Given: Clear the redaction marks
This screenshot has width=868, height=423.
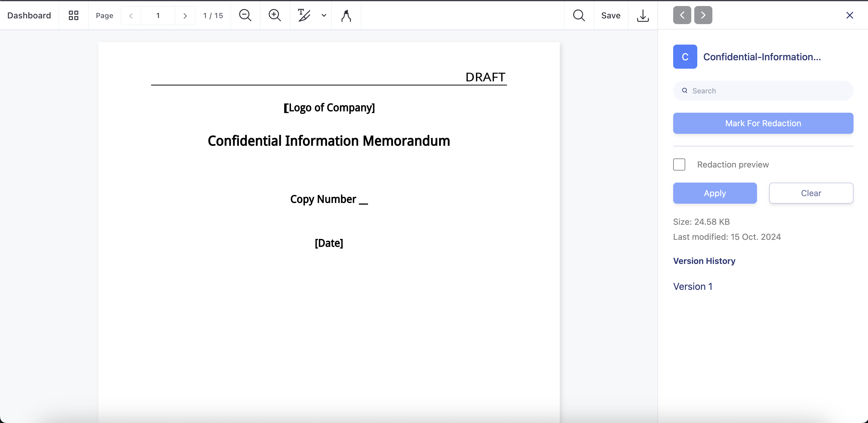Looking at the screenshot, I should pos(811,193).
